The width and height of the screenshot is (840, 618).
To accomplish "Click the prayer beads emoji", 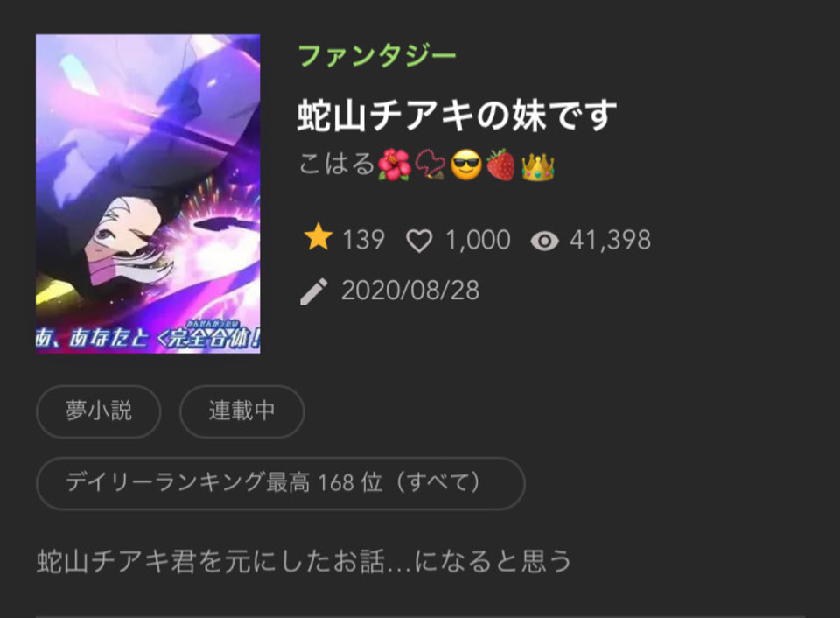I will pyautogui.click(x=430, y=165).
